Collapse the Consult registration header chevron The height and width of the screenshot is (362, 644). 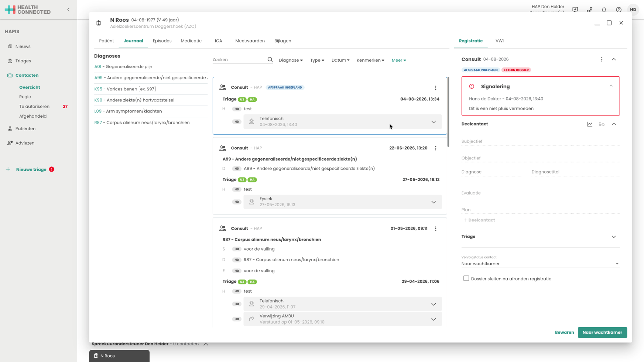point(614,59)
